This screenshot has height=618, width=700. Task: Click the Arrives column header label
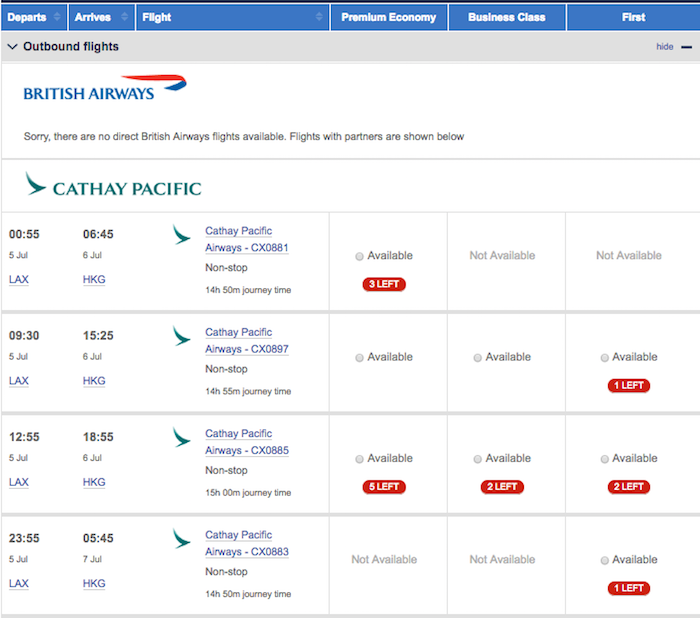(93, 17)
